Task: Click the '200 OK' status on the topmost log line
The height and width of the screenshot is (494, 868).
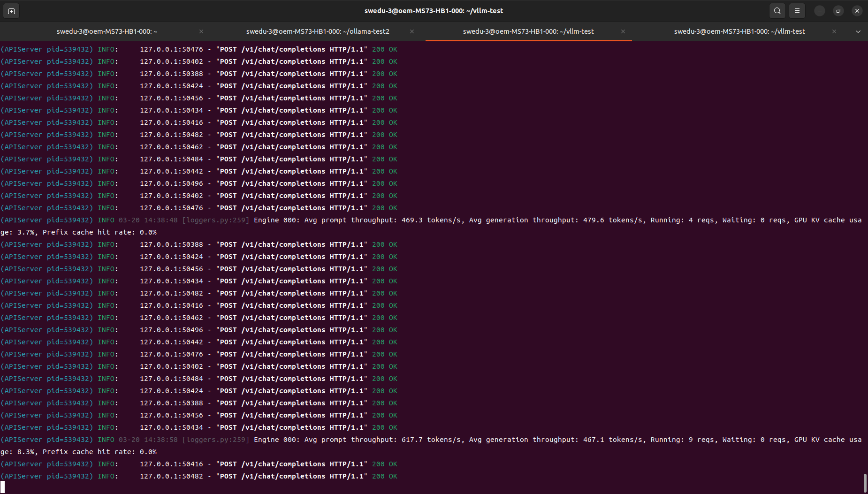Action: [385, 49]
